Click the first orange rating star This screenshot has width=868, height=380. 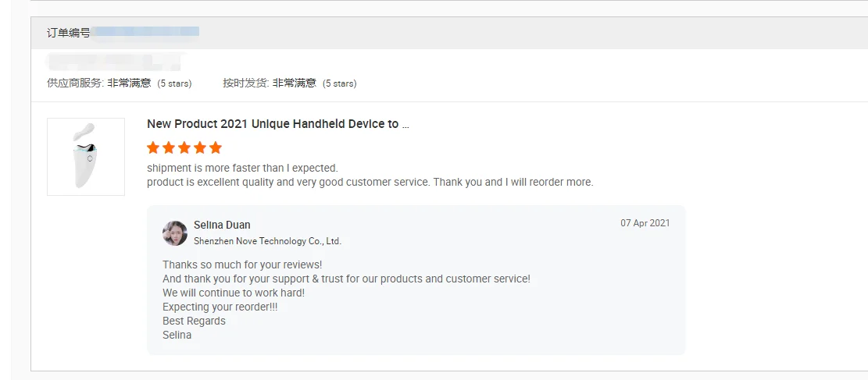153,147
